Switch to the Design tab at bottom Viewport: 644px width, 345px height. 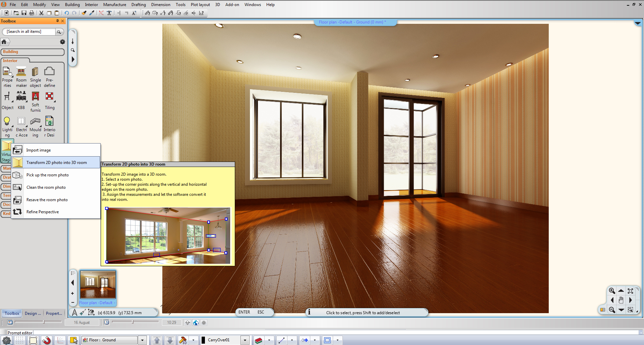click(33, 313)
